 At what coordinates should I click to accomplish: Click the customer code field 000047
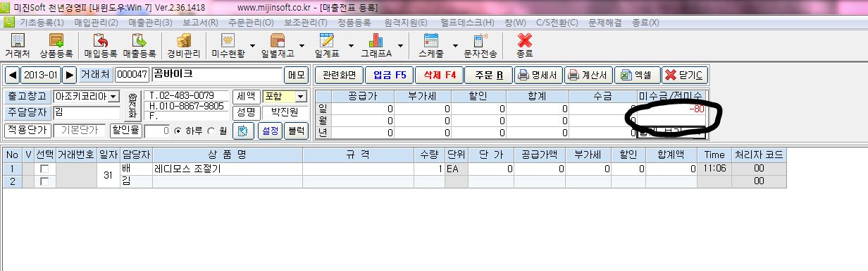(x=132, y=75)
